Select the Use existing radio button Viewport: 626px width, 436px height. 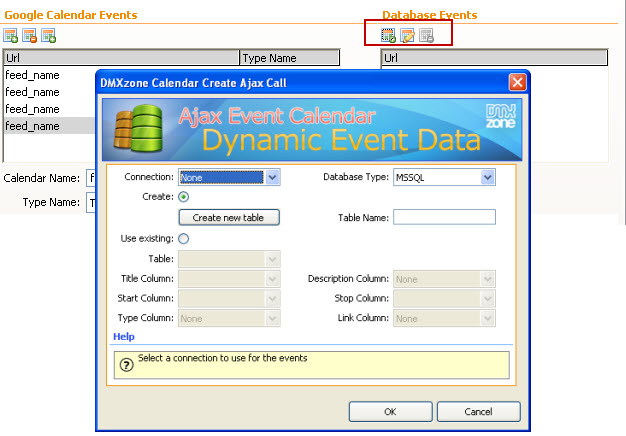pyautogui.click(x=184, y=239)
